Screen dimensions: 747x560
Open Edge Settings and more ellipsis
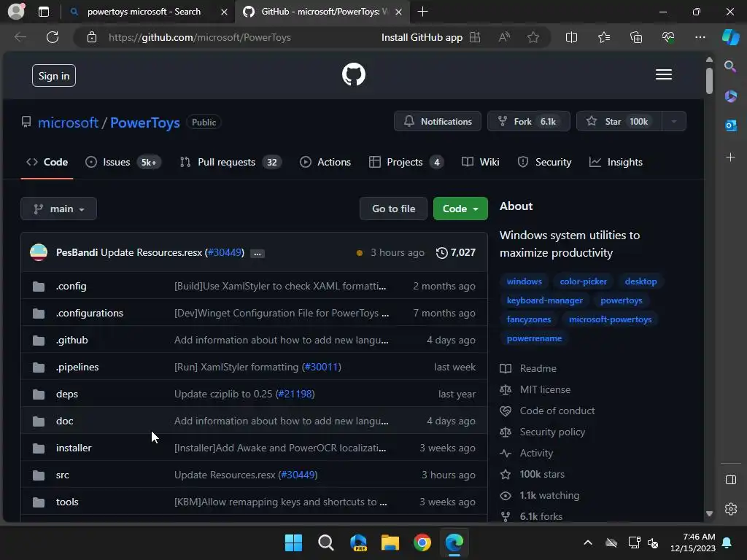pos(700,37)
